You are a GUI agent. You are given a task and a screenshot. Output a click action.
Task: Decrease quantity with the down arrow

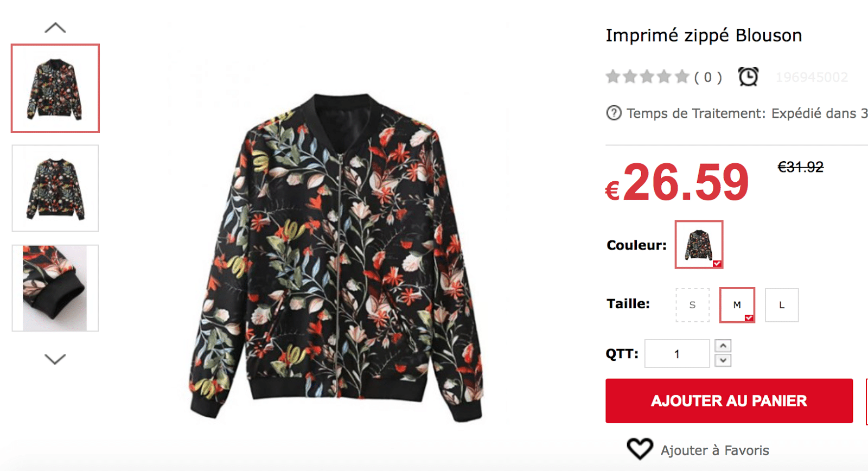[x=723, y=360]
